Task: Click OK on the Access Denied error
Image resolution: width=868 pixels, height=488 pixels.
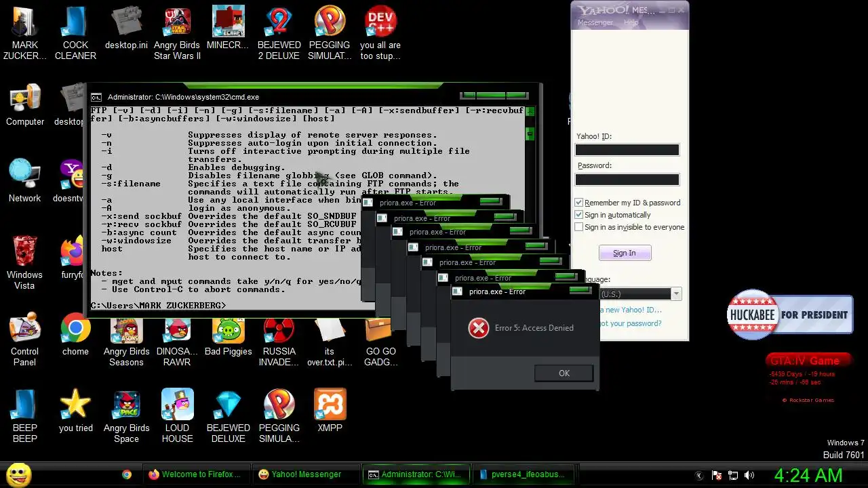Action: click(564, 373)
